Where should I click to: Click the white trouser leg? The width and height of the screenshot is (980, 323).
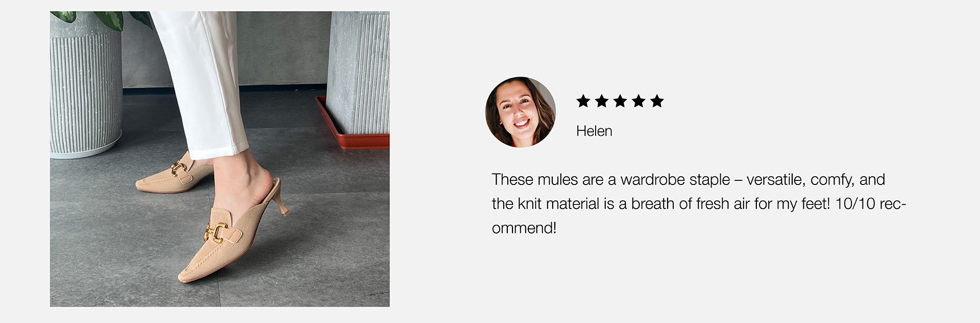pos(202,82)
